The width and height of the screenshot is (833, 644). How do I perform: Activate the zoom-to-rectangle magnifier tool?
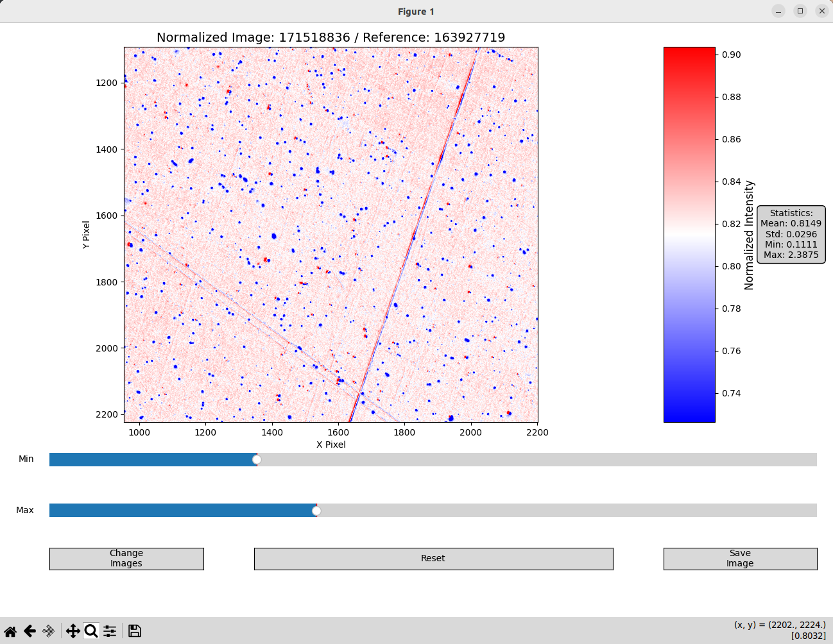coord(91,631)
